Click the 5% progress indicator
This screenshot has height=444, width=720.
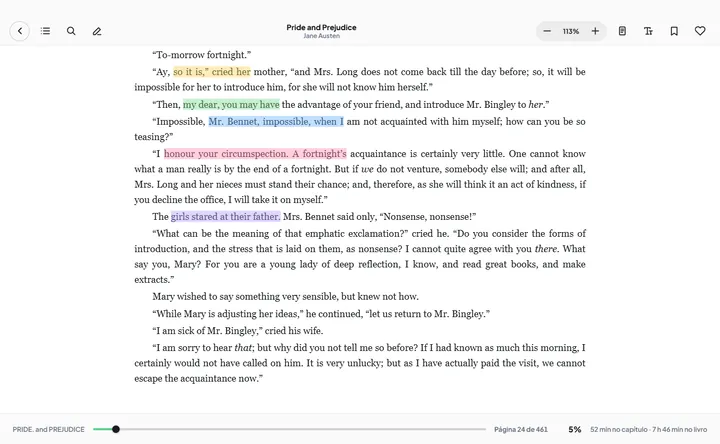click(574, 429)
